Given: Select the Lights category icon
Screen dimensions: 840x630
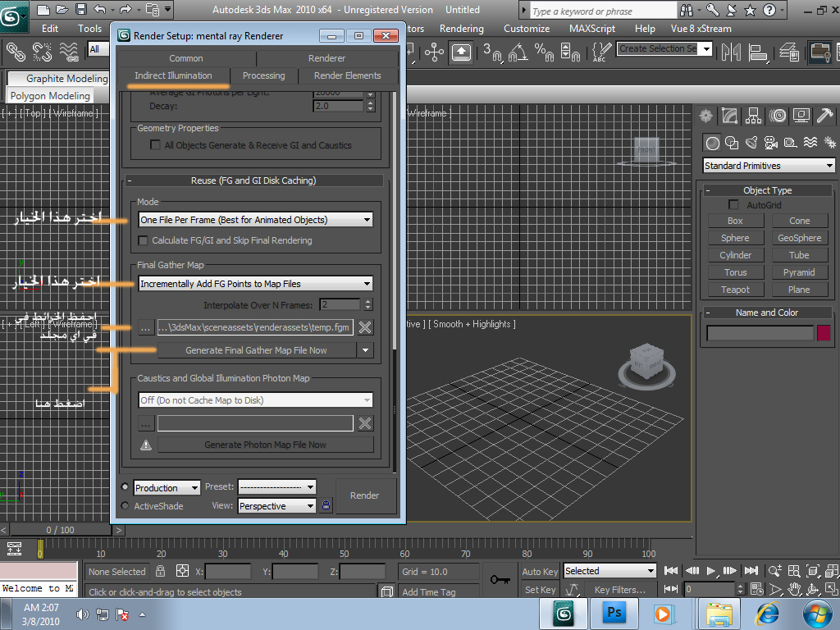Looking at the screenshot, I should pyautogui.click(x=751, y=143).
